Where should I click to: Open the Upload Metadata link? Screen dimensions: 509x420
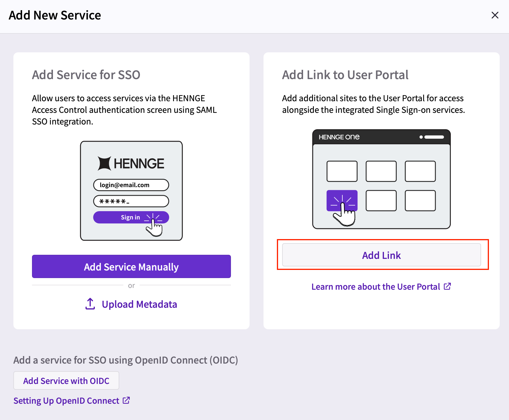pos(139,304)
